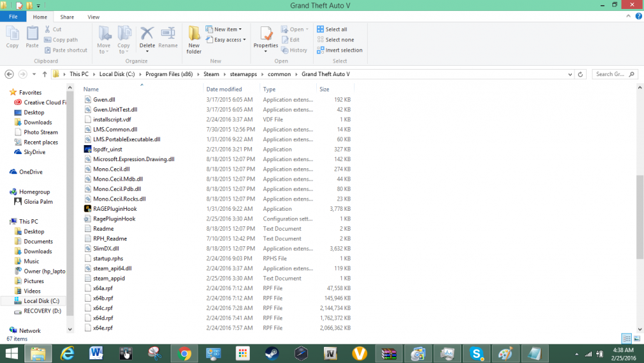
Task: Open Microsoft Word from the taskbar
Action: pyautogui.click(x=96, y=353)
